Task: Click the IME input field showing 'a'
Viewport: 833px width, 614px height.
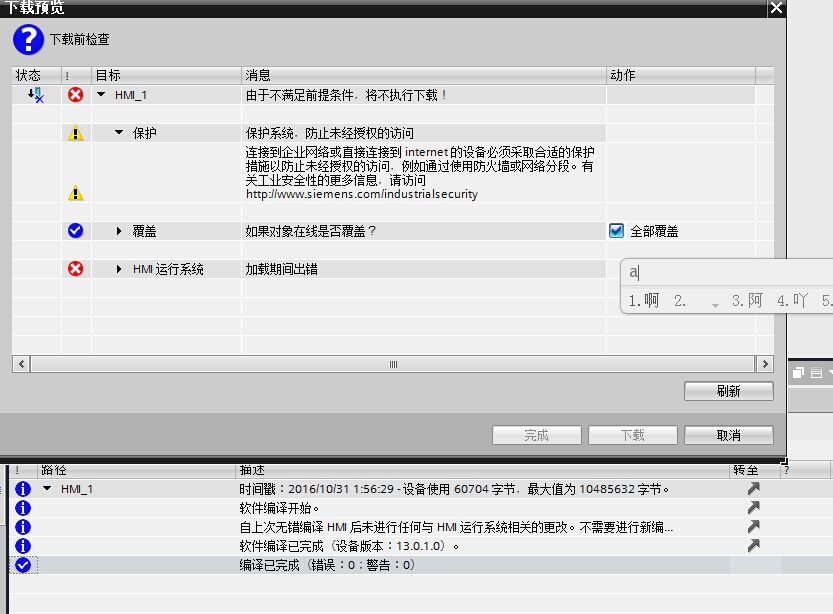Action: [727, 273]
